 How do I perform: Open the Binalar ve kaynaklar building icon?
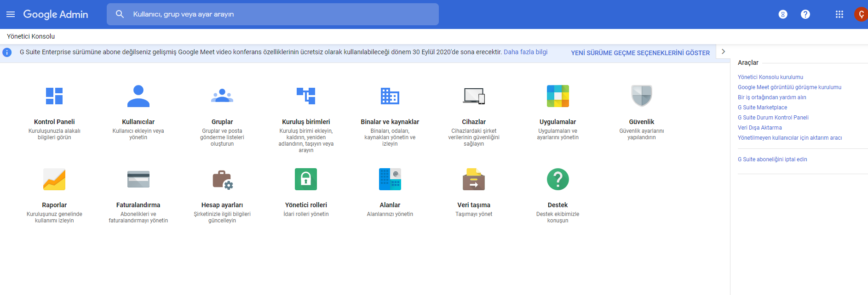[x=390, y=96]
